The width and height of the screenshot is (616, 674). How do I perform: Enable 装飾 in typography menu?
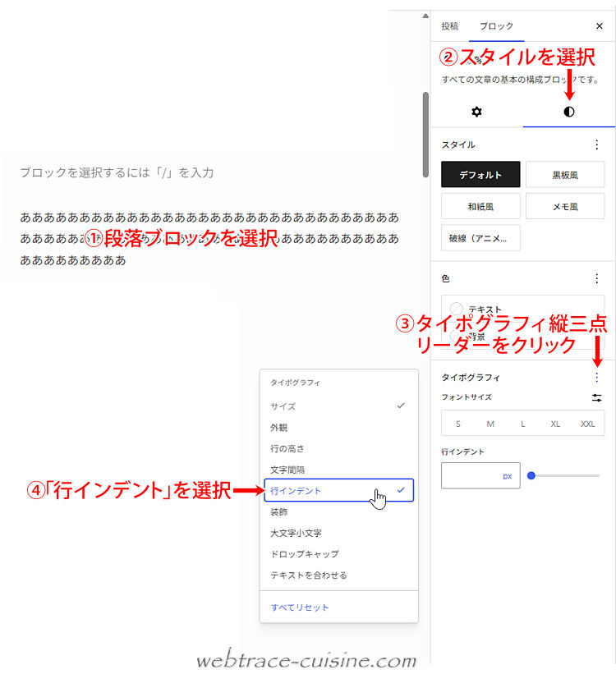coord(339,511)
